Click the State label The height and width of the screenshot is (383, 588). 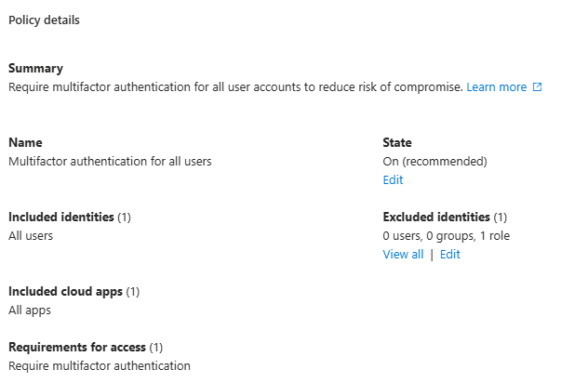397,143
